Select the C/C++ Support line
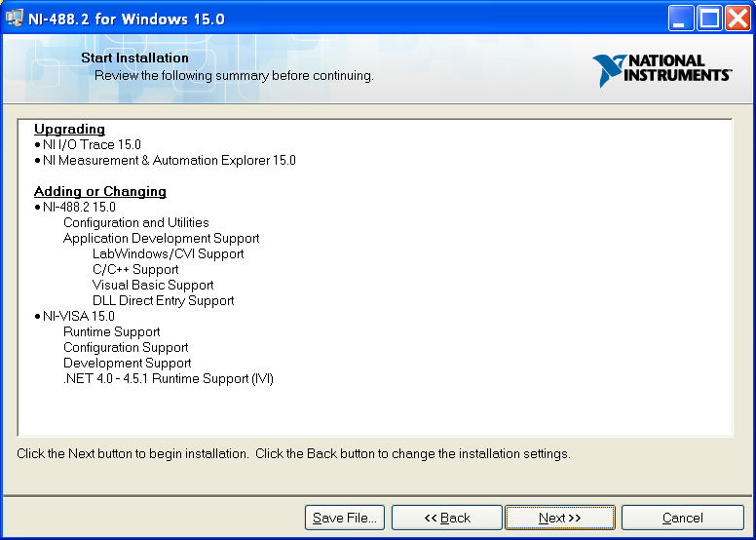The width and height of the screenshot is (756, 540). click(x=135, y=269)
